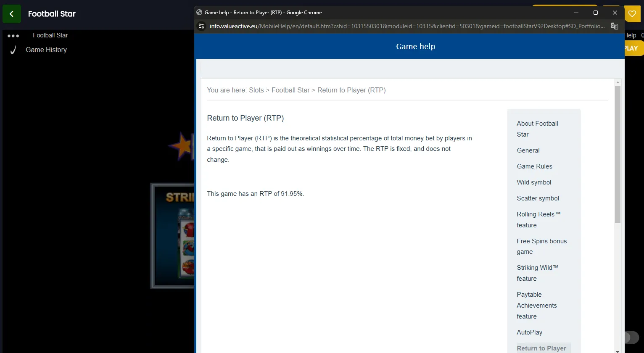The width and height of the screenshot is (644, 353).
Task: Open the Scatter symbol help topic
Action: [538, 198]
